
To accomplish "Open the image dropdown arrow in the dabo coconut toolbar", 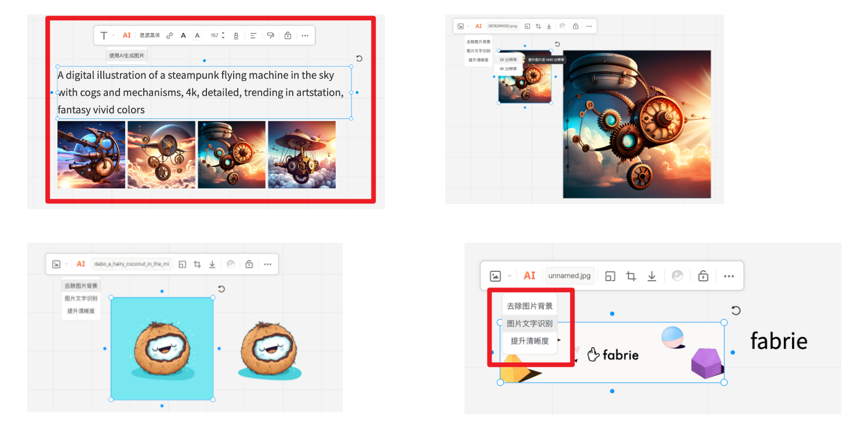I will (66, 264).
